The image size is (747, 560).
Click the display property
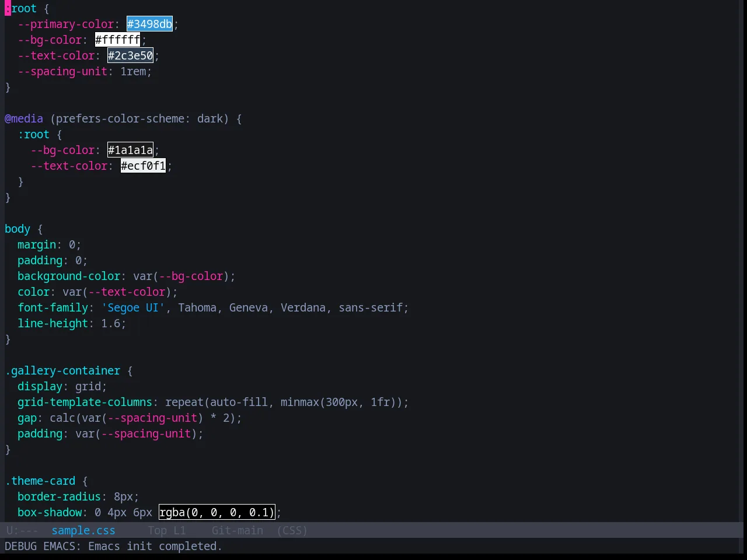(x=40, y=386)
